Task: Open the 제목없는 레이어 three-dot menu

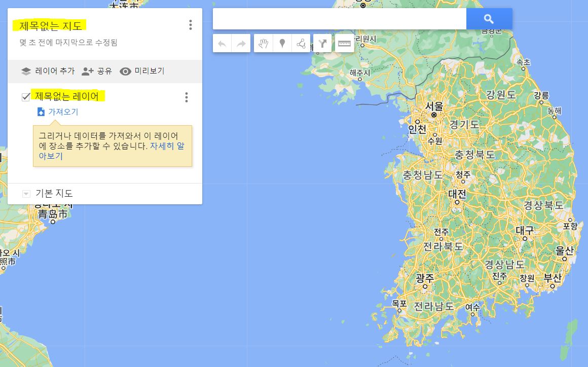Action: click(186, 97)
